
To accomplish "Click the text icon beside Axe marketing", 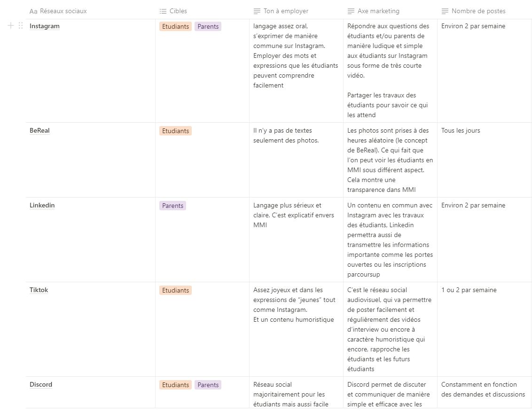I will tap(351, 11).
